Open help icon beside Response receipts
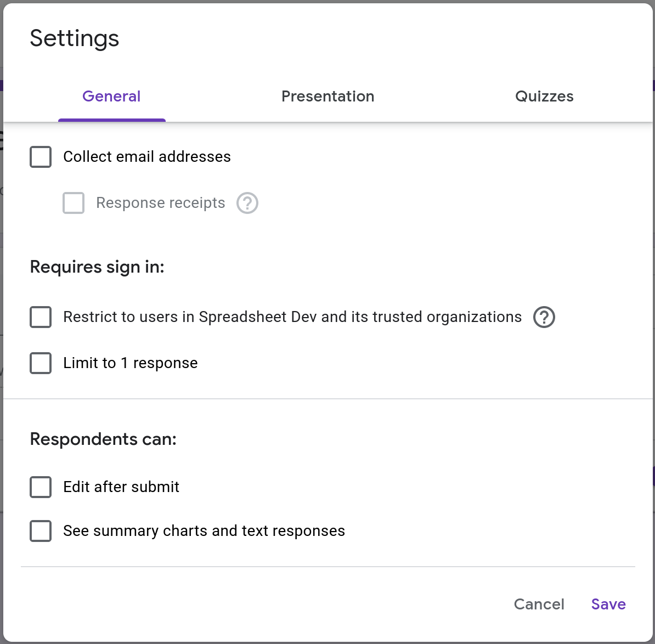This screenshot has width=655, height=644. (247, 203)
